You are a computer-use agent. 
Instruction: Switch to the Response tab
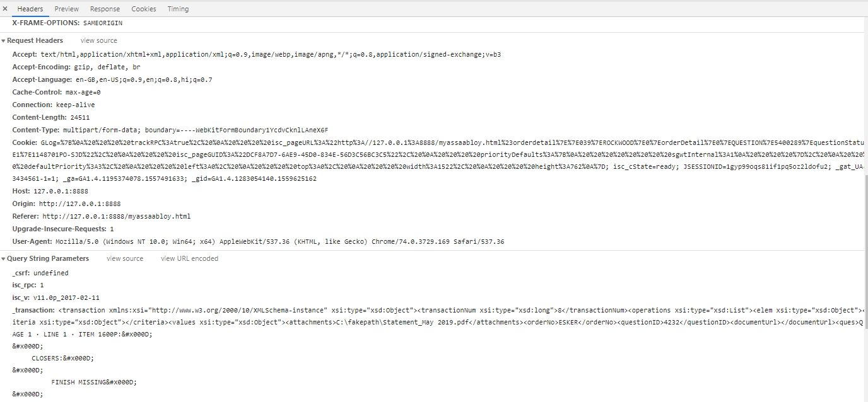tap(105, 9)
